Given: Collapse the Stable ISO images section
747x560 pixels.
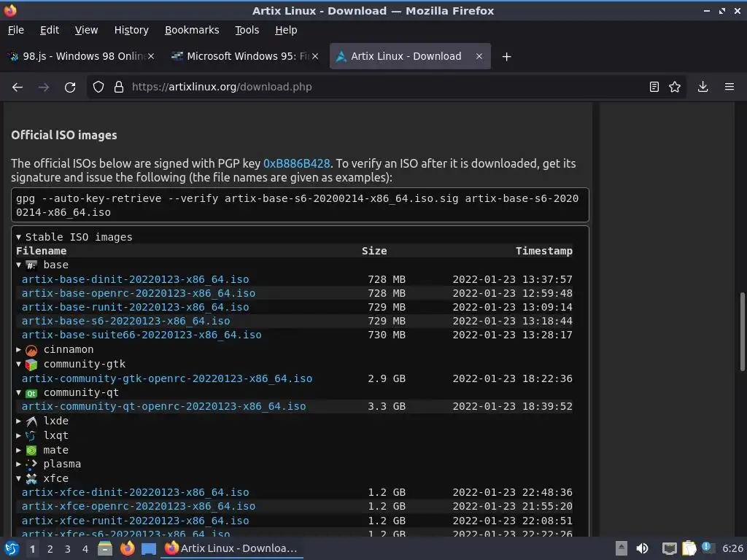Looking at the screenshot, I should coord(18,237).
